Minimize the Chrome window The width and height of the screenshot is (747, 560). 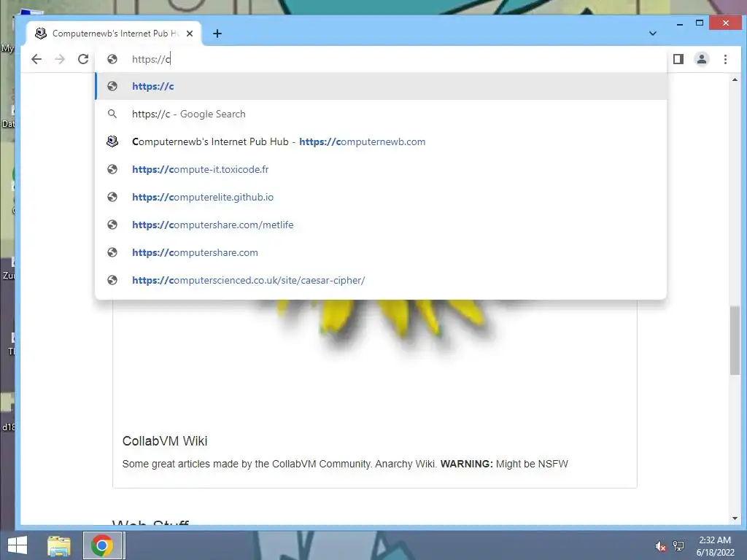click(x=680, y=23)
